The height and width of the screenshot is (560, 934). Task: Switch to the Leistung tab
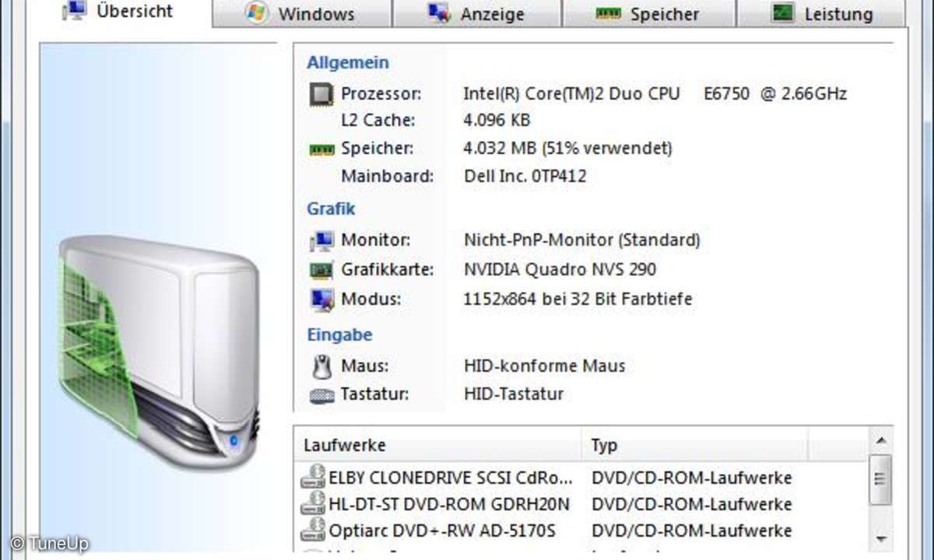[x=822, y=14]
